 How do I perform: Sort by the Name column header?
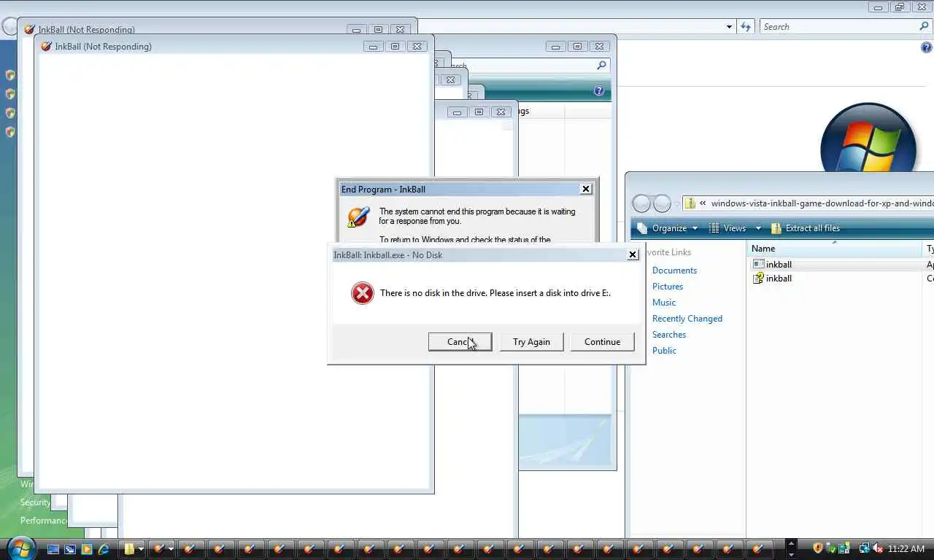pos(835,249)
